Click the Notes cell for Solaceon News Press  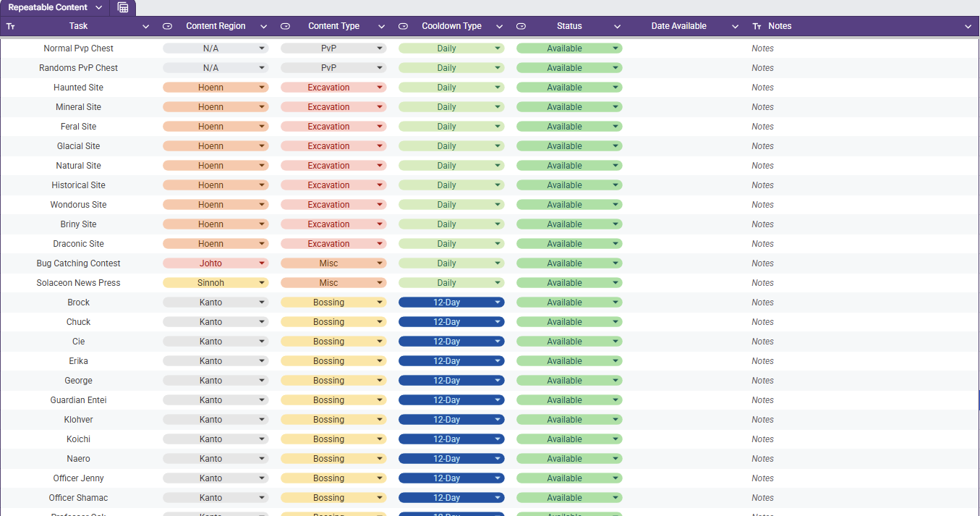coord(762,283)
